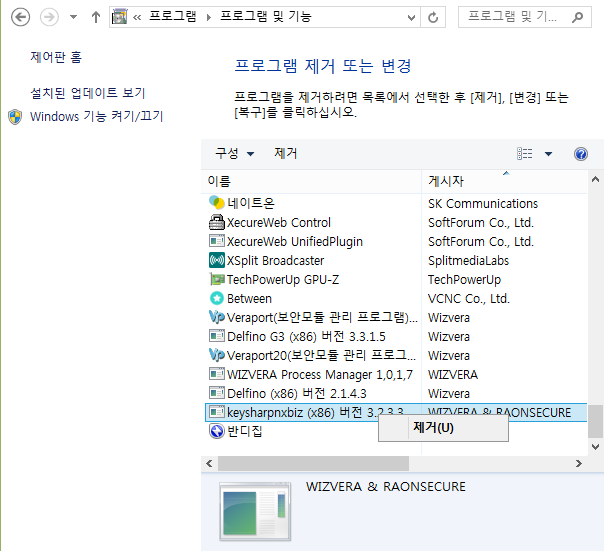The height and width of the screenshot is (551, 604).
Task: Click the 네이트온 program name
Action: (251, 203)
